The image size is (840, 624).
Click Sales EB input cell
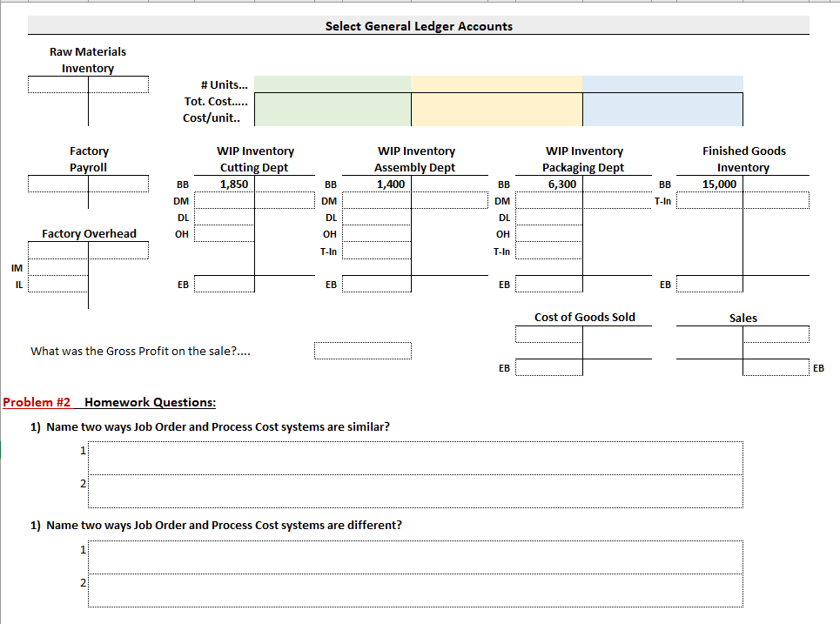tap(776, 367)
